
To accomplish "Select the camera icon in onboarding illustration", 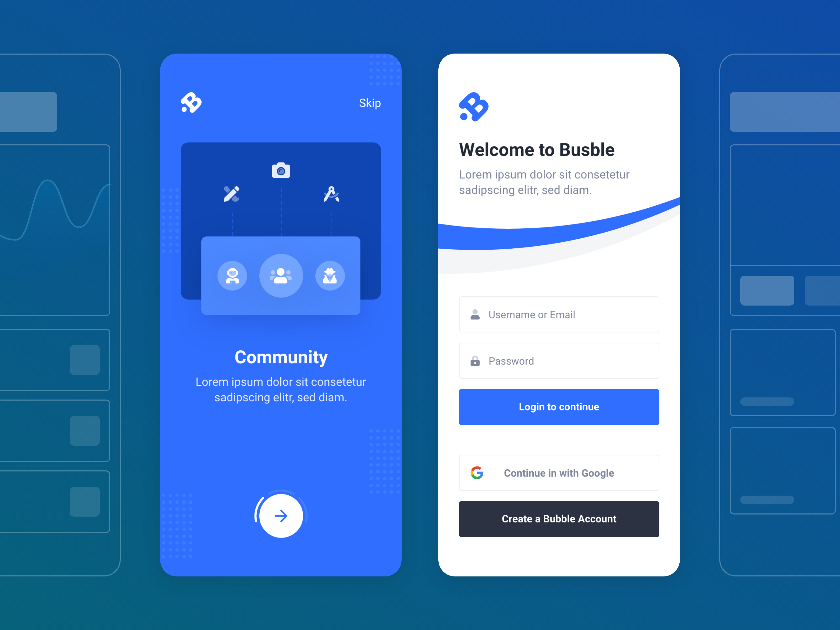I will tap(280, 171).
